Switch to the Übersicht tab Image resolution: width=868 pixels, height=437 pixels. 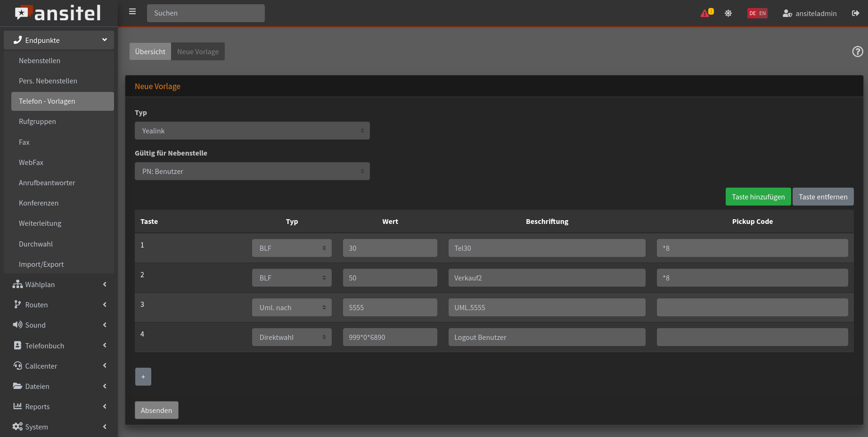click(150, 51)
